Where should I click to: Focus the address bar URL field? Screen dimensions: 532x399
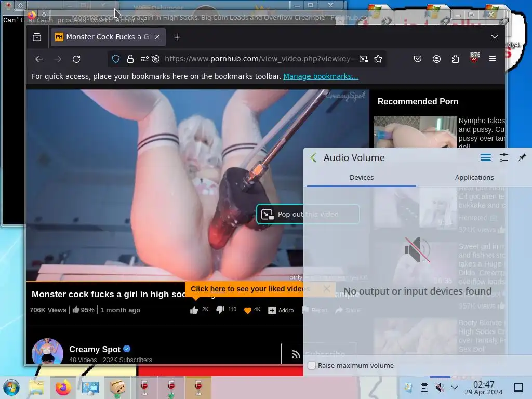click(x=260, y=59)
